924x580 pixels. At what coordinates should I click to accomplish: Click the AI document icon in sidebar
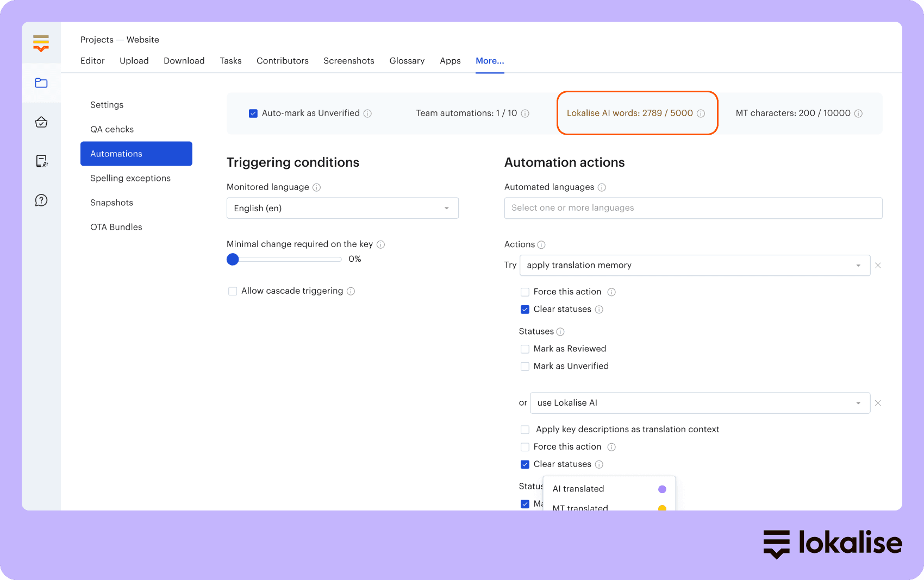(41, 161)
